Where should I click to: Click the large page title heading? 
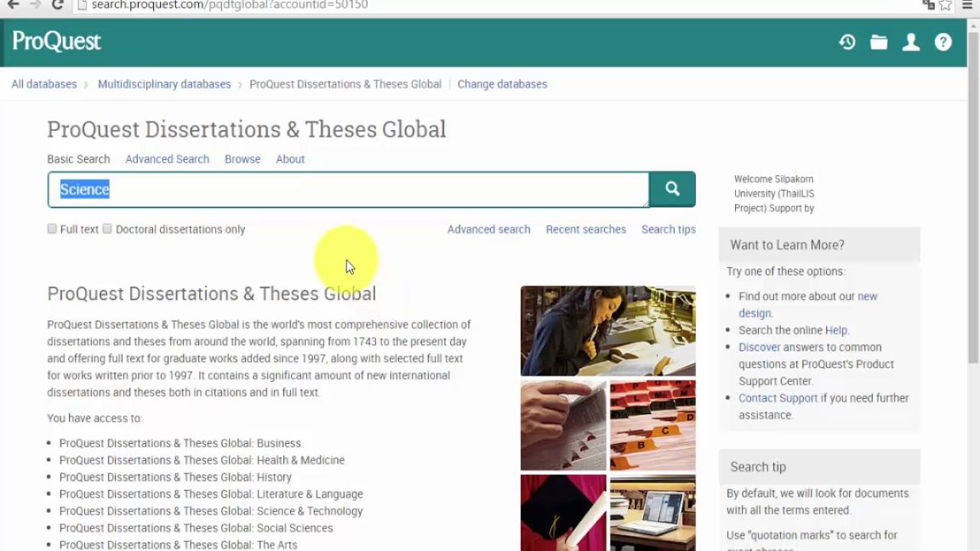247,129
